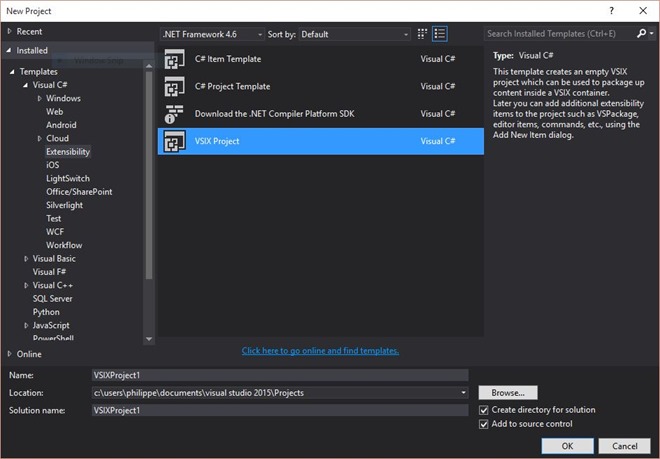Image resolution: width=660 pixels, height=459 pixels.
Task: Select the Silverlight category
Action: pyautogui.click(x=64, y=205)
